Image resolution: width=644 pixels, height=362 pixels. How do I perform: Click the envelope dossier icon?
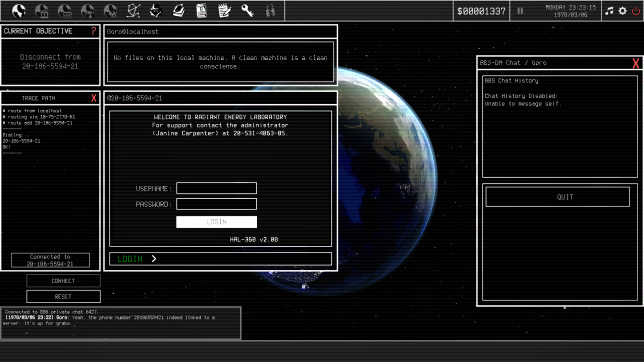point(202,11)
